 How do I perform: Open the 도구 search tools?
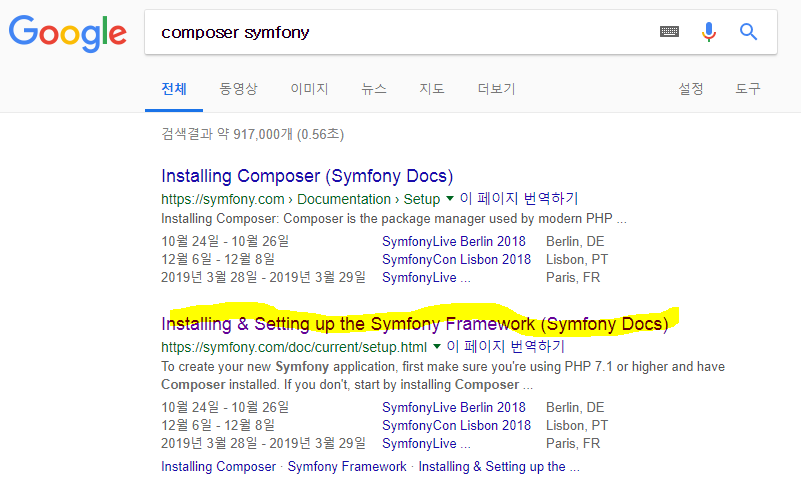click(748, 89)
